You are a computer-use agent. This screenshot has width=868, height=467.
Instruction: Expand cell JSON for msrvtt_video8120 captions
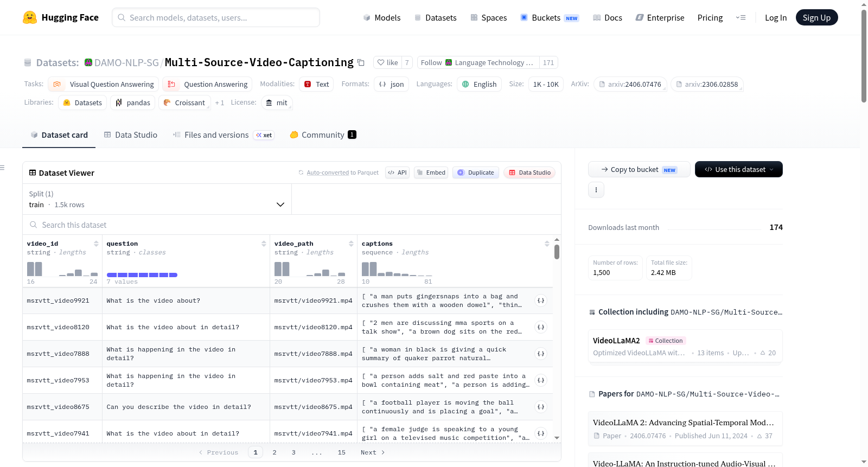pyautogui.click(x=541, y=327)
